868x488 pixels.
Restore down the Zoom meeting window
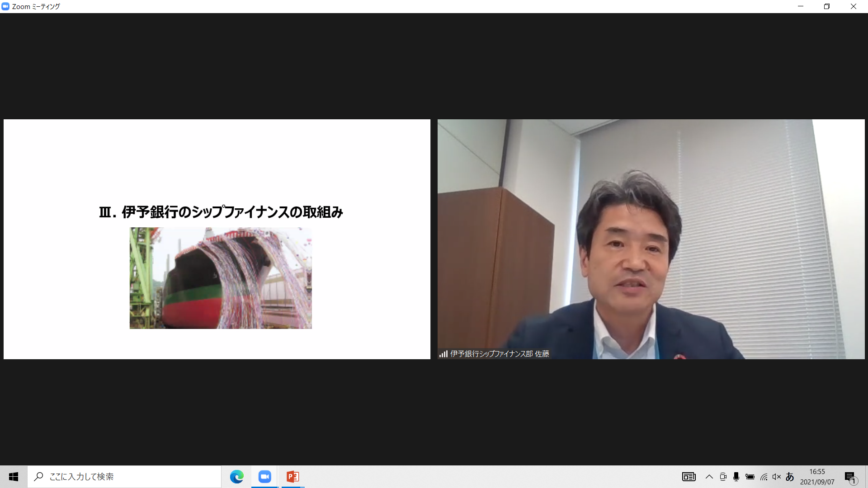[827, 6]
